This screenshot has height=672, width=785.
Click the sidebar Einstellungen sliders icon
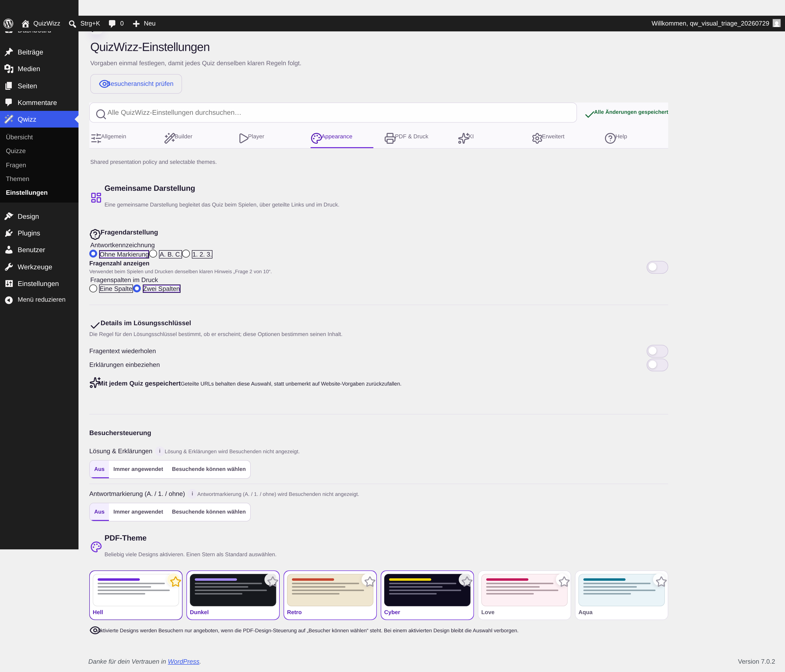[x=9, y=284]
